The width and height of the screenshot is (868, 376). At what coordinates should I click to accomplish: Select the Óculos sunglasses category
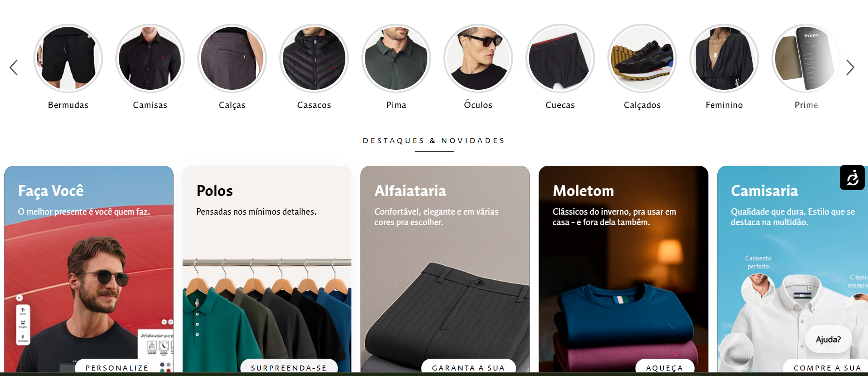(x=478, y=58)
